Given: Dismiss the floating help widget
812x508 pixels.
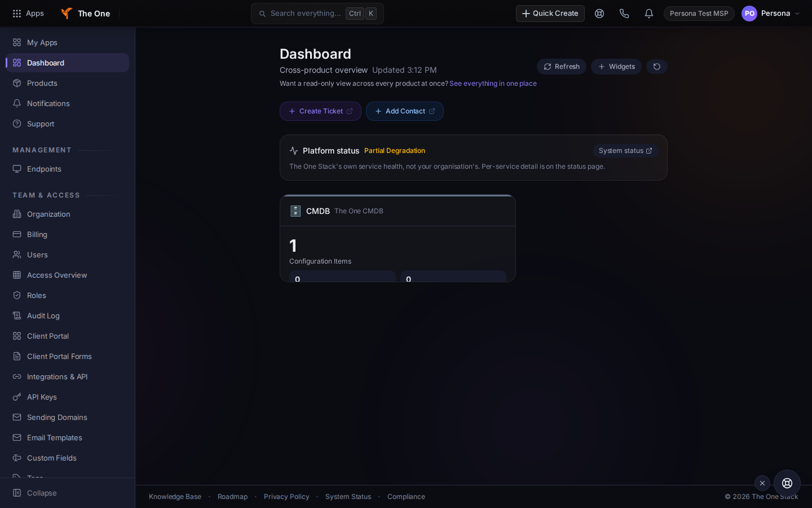Looking at the screenshot, I should pos(762,483).
